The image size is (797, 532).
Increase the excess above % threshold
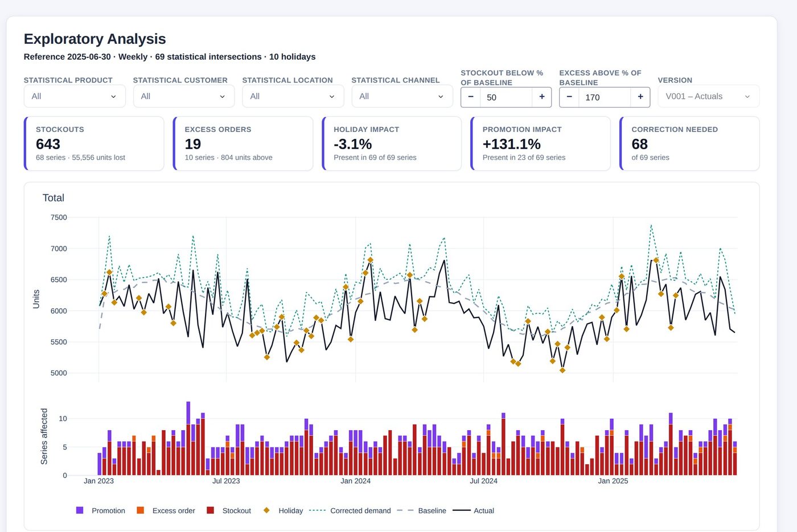[x=640, y=97]
